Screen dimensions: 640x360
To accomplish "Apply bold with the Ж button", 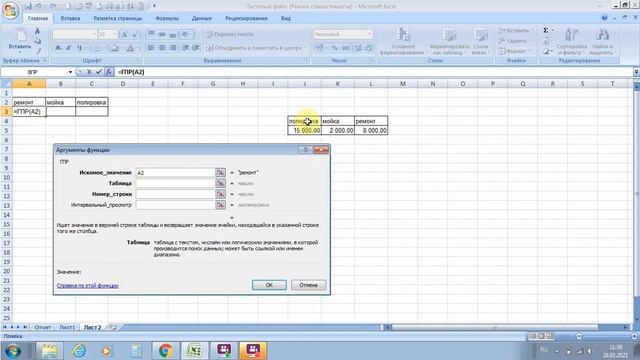I will 58,48.
